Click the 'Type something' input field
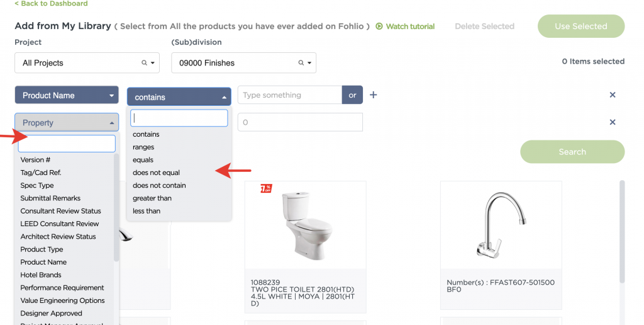The height and width of the screenshot is (325, 644). coord(289,95)
